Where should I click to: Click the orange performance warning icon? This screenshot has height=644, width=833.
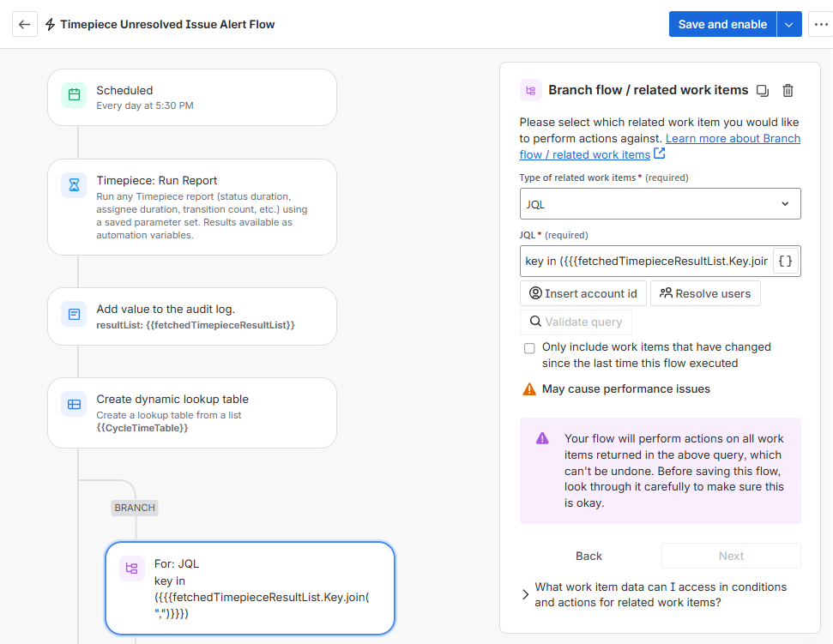(x=529, y=389)
